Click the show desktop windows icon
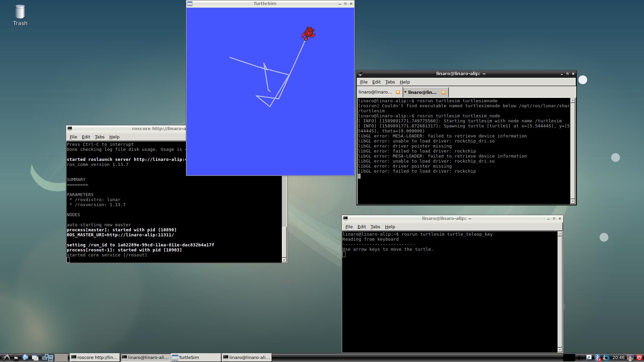Image resolution: width=644 pixels, height=362 pixels. [35, 358]
